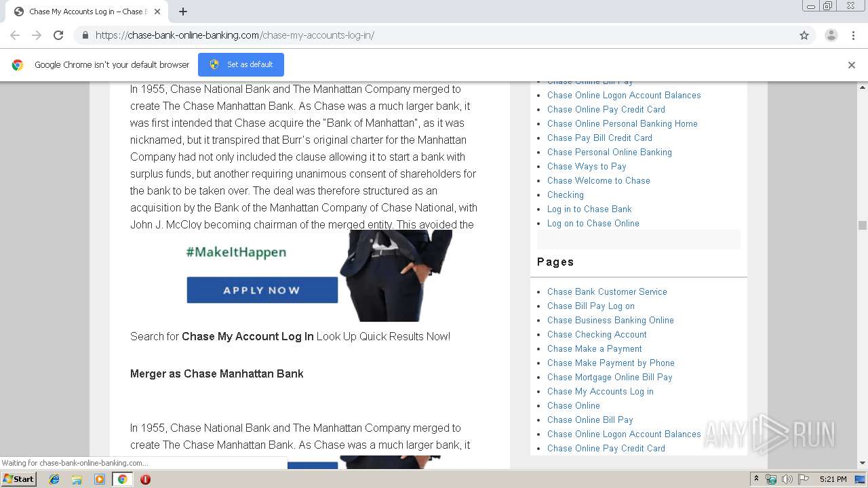Open Chase Online Pay Credit Card link at bottom

pos(606,448)
